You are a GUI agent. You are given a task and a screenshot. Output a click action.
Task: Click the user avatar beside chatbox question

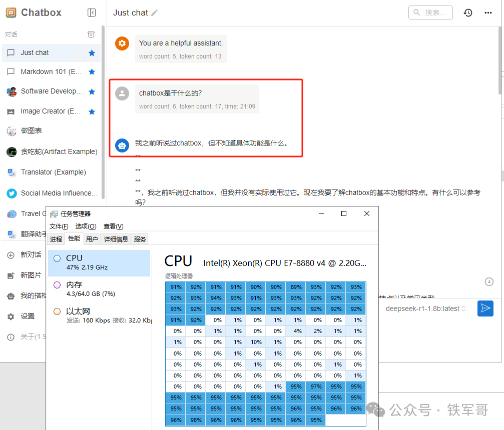point(122,93)
